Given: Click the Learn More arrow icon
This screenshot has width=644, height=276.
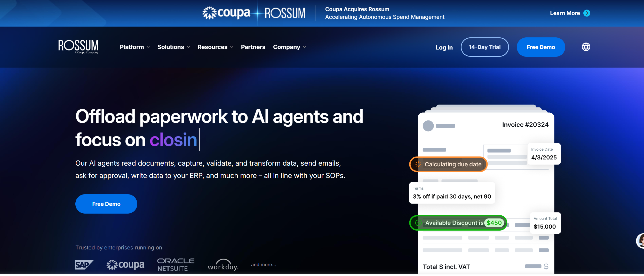Looking at the screenshot, I should pos(587,13).
